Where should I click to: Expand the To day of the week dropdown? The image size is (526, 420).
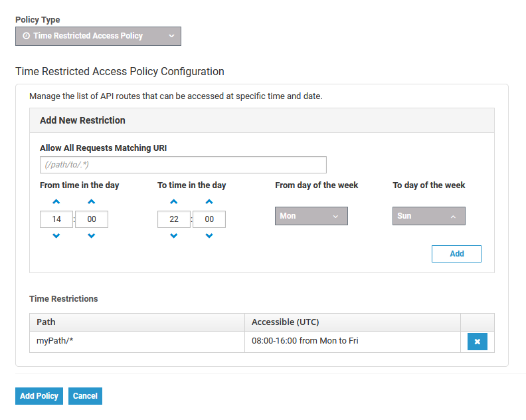click(x=428, y=216)
